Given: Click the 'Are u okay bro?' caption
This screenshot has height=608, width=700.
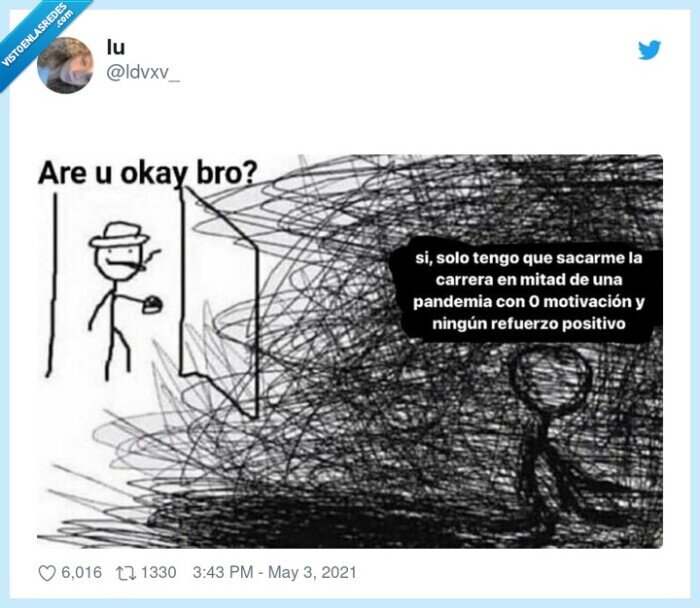Looking at the screenshot, I should [x=148, y=173].
